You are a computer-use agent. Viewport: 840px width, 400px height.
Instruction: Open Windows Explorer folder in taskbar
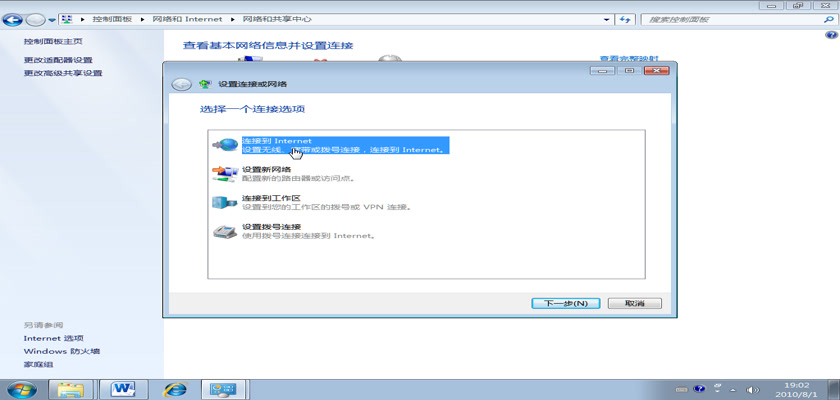point(71,387)
